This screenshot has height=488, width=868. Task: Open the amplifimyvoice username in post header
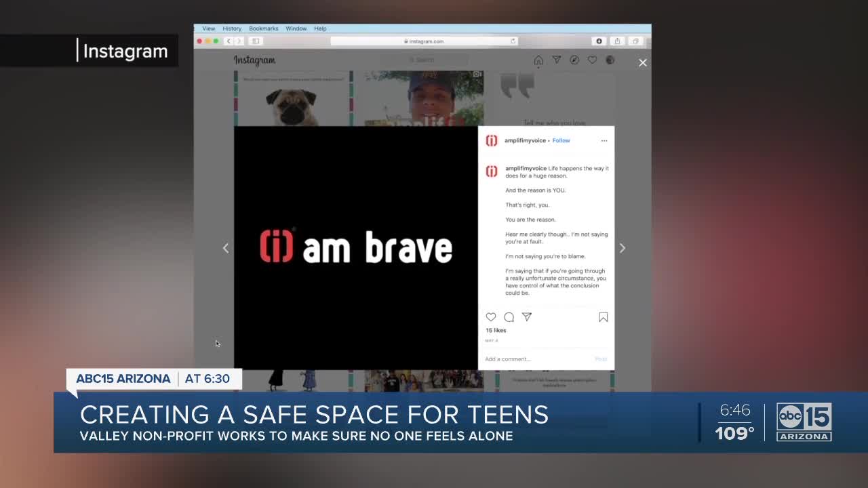(525, 140)
